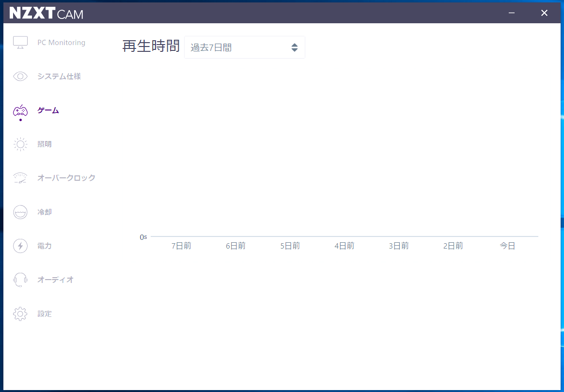
Task: Click the cooling liquid icon for 冷却
Action: [x=20, y=212]
